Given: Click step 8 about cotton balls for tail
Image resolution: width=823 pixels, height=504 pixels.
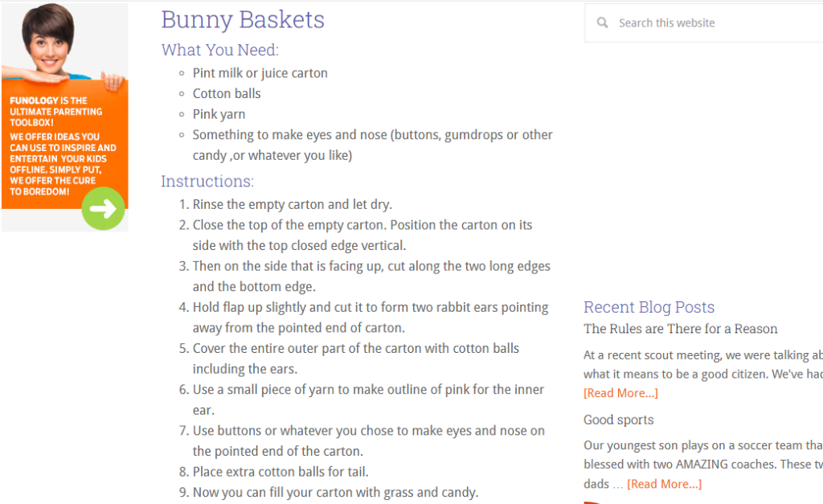Looking at the screenshot, I should [280, 472].
